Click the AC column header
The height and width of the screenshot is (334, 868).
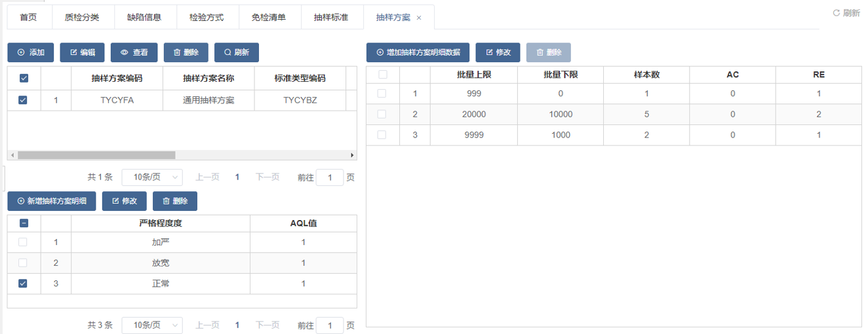click(733, 75)
